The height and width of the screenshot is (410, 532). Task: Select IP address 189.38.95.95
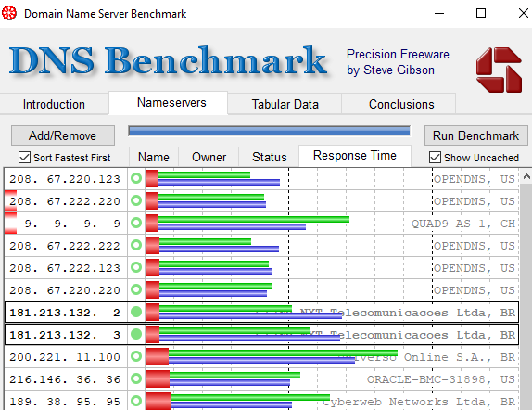tap(65, 402)
